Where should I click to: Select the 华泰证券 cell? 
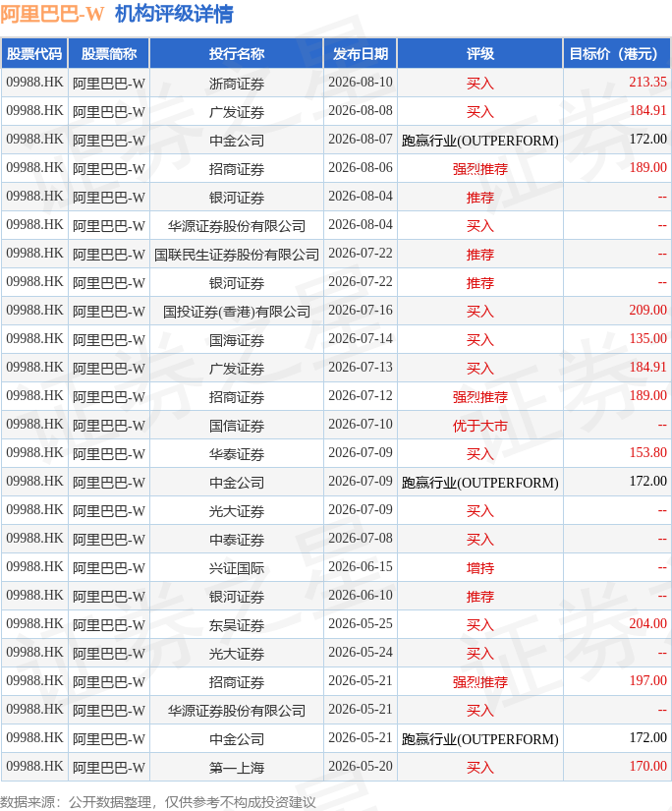click(x=237, y=453)
